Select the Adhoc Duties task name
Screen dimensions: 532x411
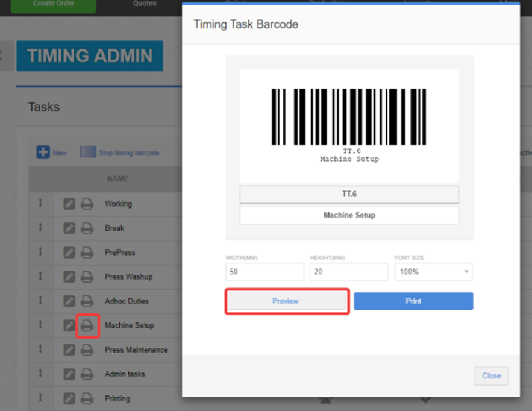coord(127,301)
